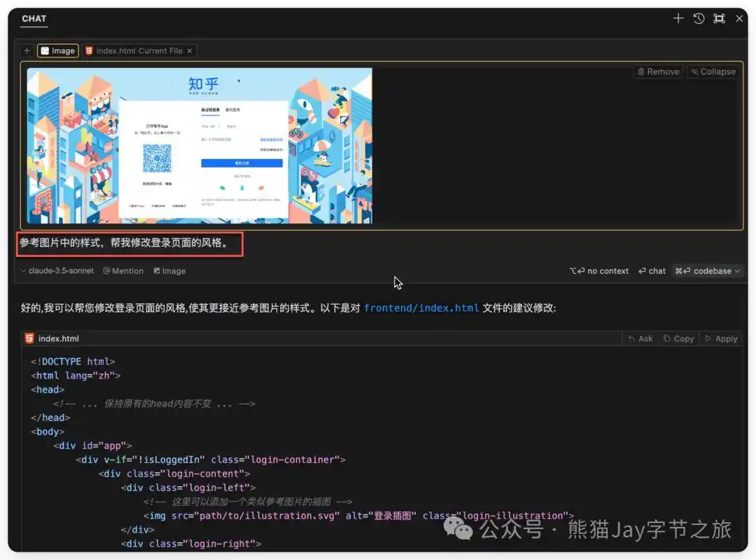Start a new chat with the plus icon

click(x=678, y=19)
